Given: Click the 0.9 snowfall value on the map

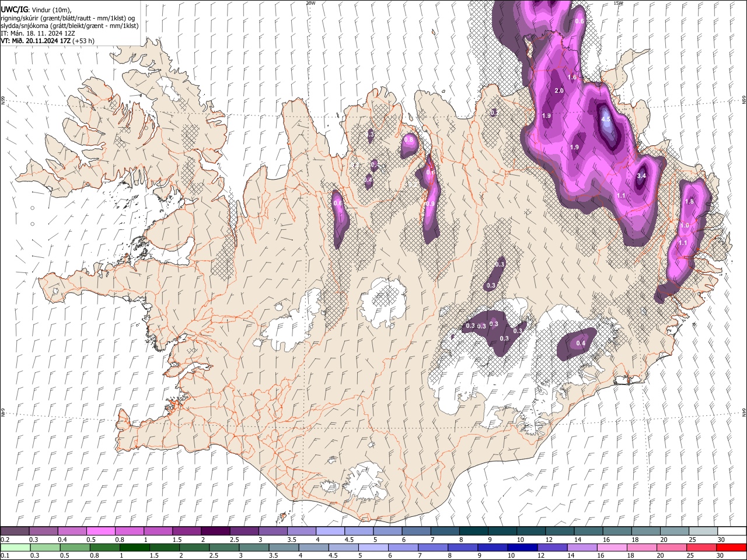Looking at the screenshot, I should pyautogui.click(x=431, y=204).
